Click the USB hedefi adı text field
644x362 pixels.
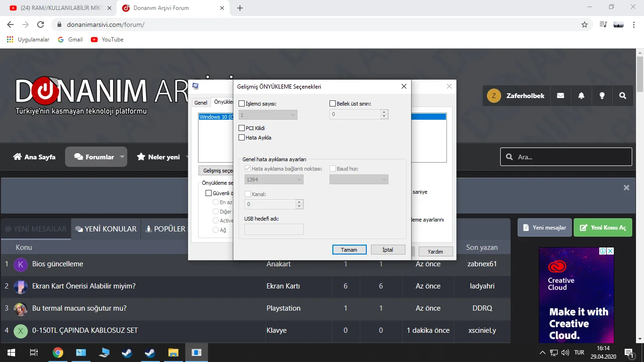274,229
